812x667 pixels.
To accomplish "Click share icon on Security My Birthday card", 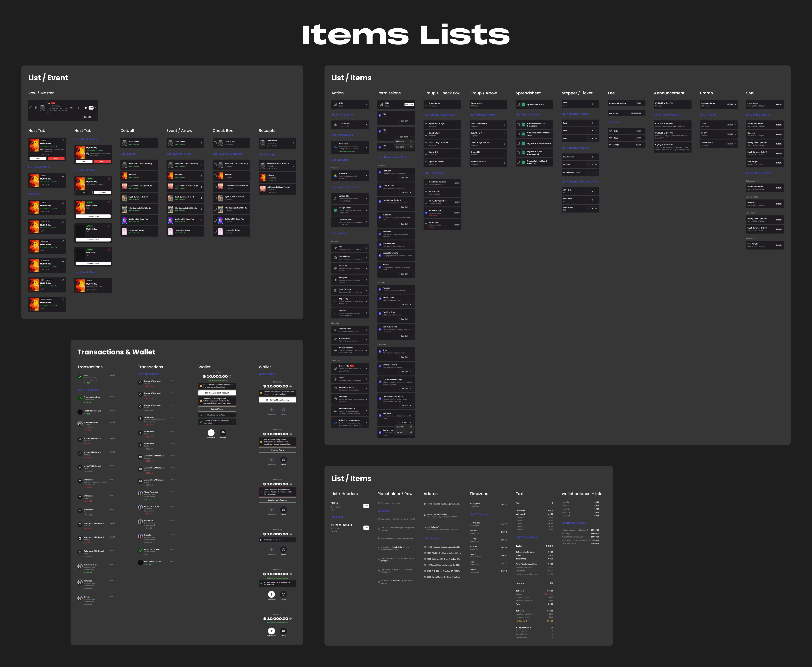I will [63, 241].
